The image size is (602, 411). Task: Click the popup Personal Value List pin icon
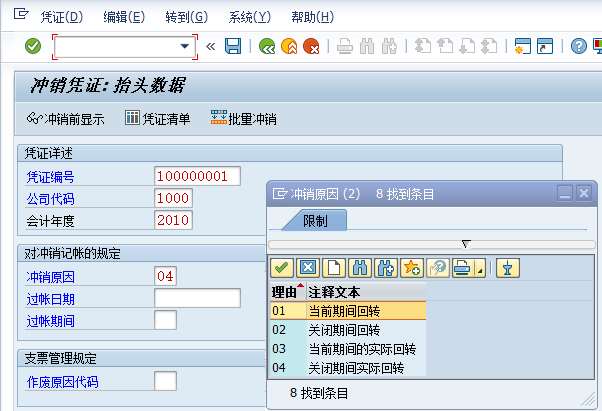[508, 268]
